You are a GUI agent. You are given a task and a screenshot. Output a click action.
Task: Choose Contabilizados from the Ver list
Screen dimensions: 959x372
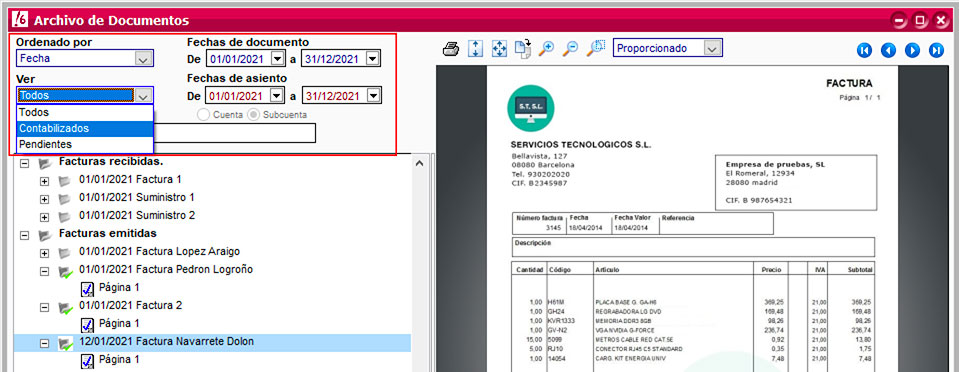coord(85,128)
